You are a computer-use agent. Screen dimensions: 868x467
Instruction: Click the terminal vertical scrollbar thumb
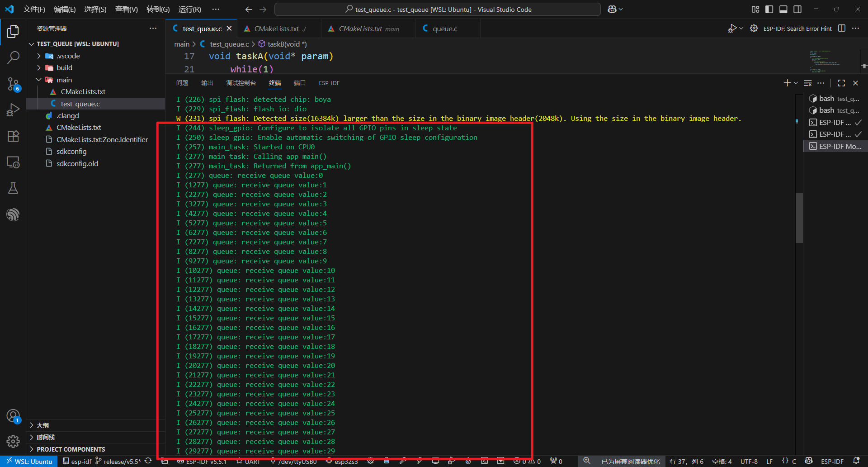tap(799, 218)
